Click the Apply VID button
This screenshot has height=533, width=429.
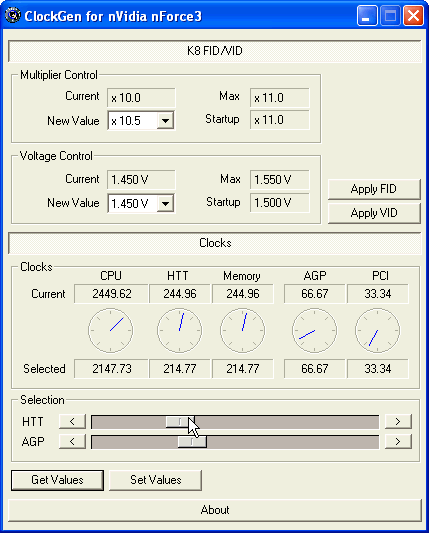click(x=374, y=213)
